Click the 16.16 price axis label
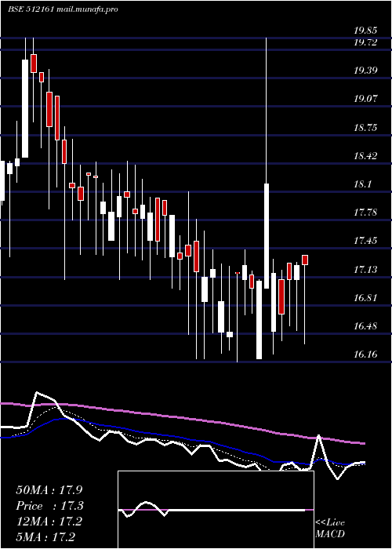The image size is (392, 549). tap(365, 354)
